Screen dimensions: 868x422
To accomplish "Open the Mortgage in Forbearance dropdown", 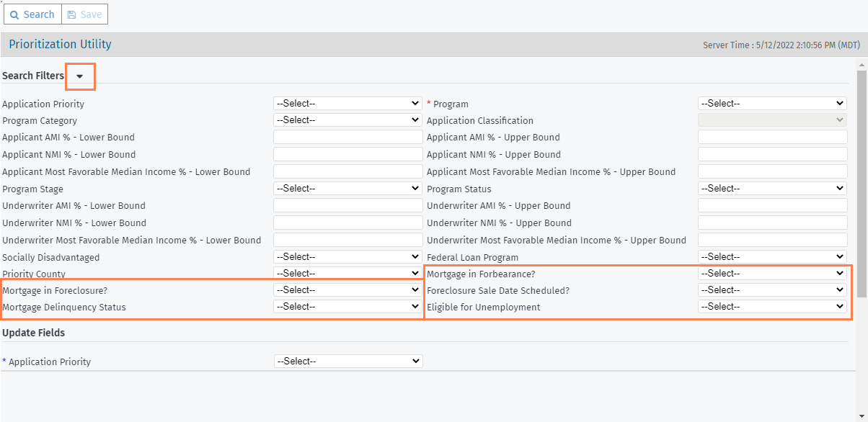I will click(x=772, y=274).
